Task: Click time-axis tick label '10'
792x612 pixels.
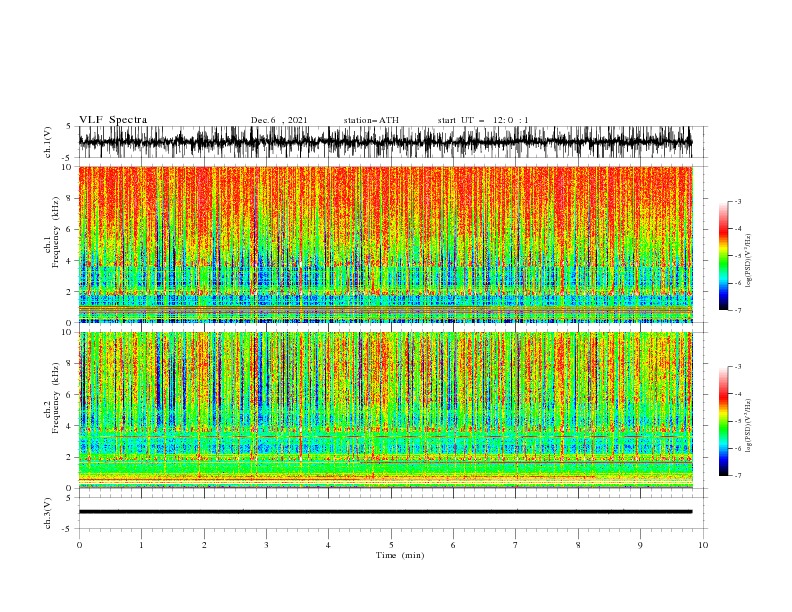Action: (x=703, y=545)
